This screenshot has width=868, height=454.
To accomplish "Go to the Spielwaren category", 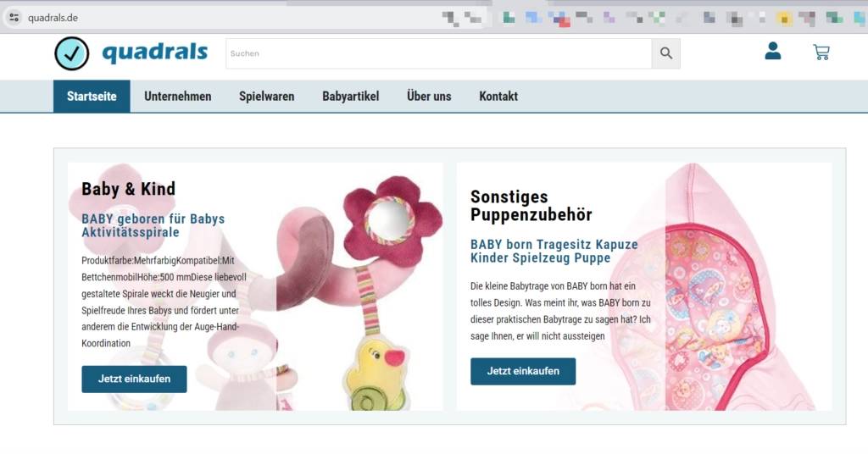I will click(x=266, y=97).
